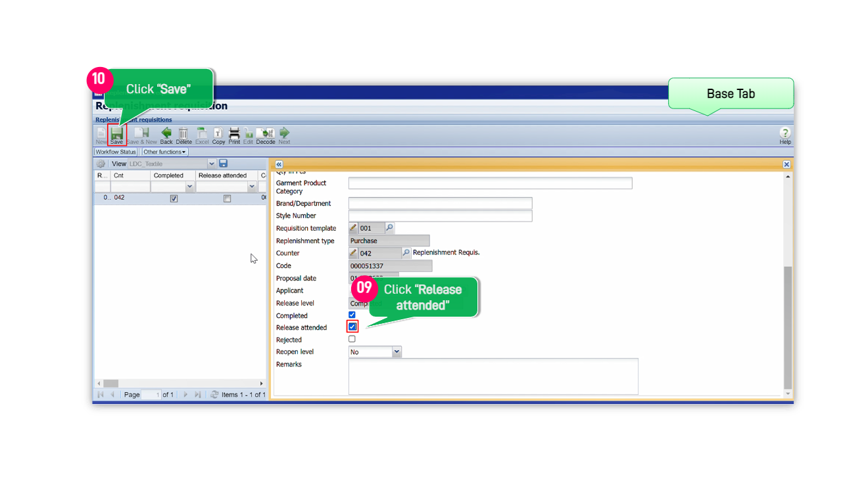Click the Cnt column filter input
This screenshot has width=868, height=477.
coord(131,187)
